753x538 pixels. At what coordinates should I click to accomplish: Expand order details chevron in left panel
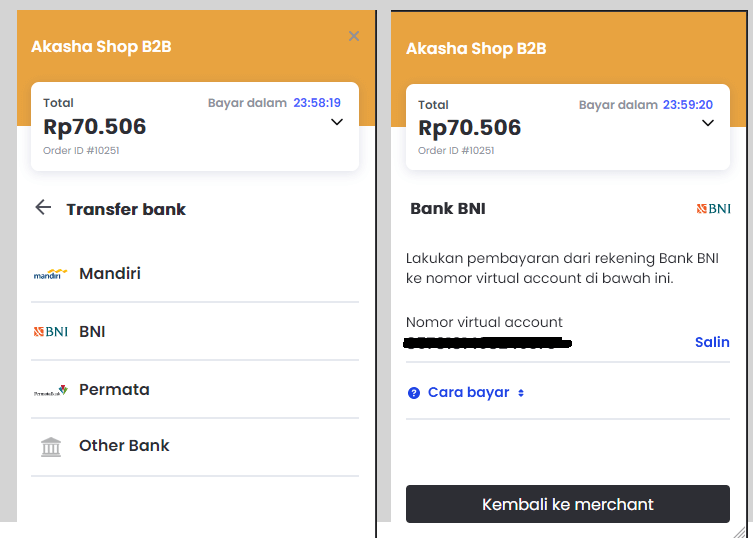337,122
